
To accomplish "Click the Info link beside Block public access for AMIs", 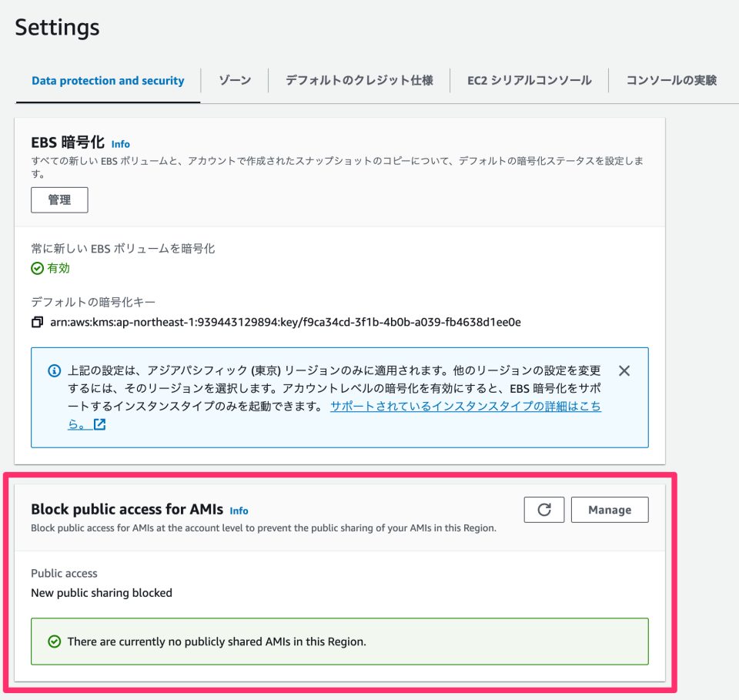I will 239,511.
